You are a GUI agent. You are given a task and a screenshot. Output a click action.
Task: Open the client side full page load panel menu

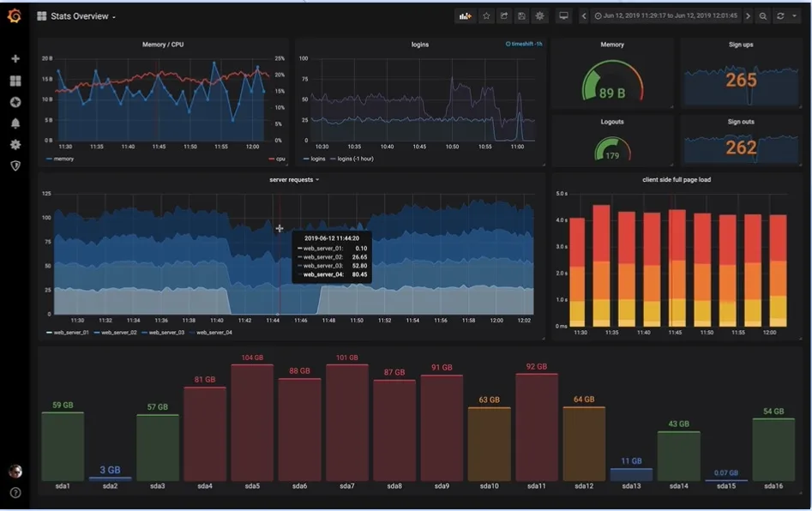coord(676,180)
